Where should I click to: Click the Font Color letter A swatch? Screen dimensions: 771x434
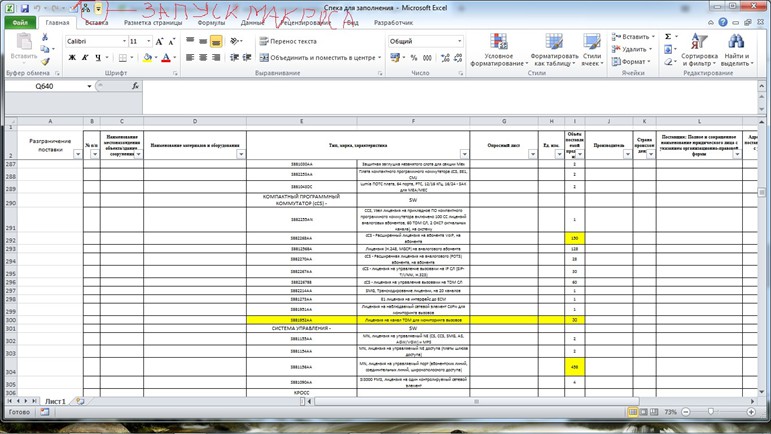pyautogui.click(x=166, y=58)
